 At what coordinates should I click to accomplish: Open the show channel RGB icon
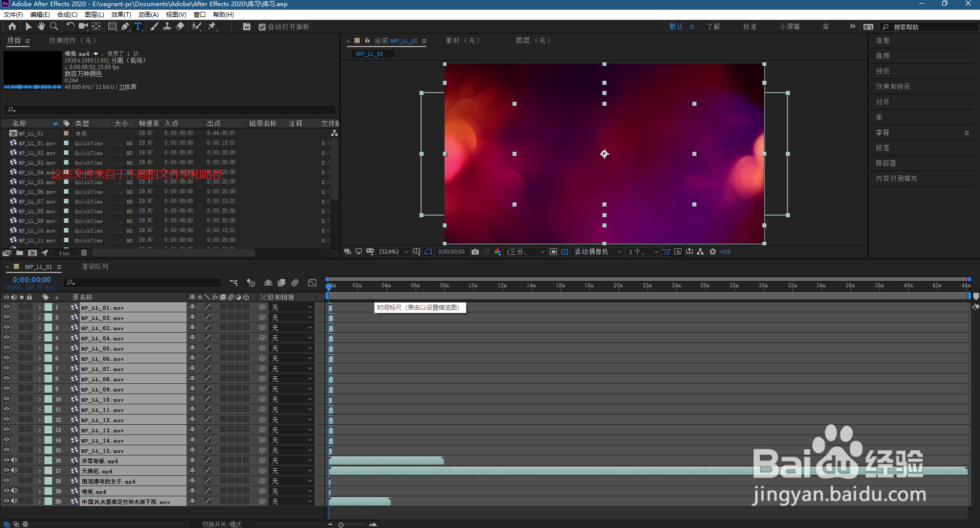click(498, 252)
